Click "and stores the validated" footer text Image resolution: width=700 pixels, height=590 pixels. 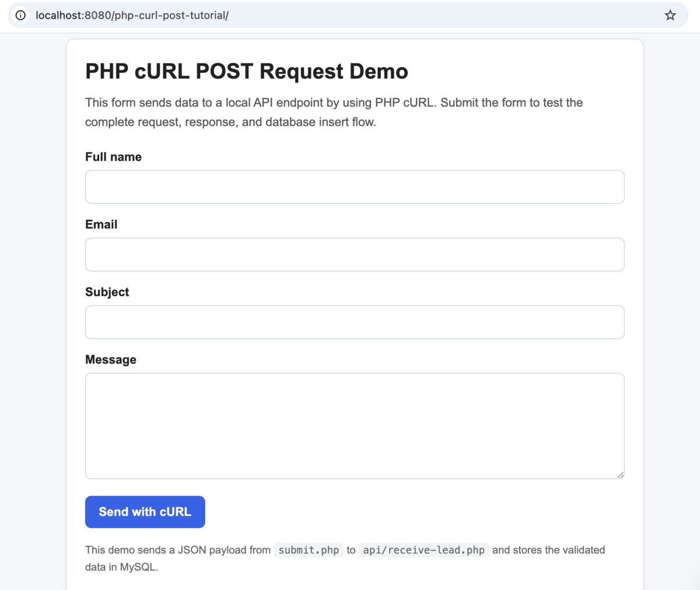point(548,550)
